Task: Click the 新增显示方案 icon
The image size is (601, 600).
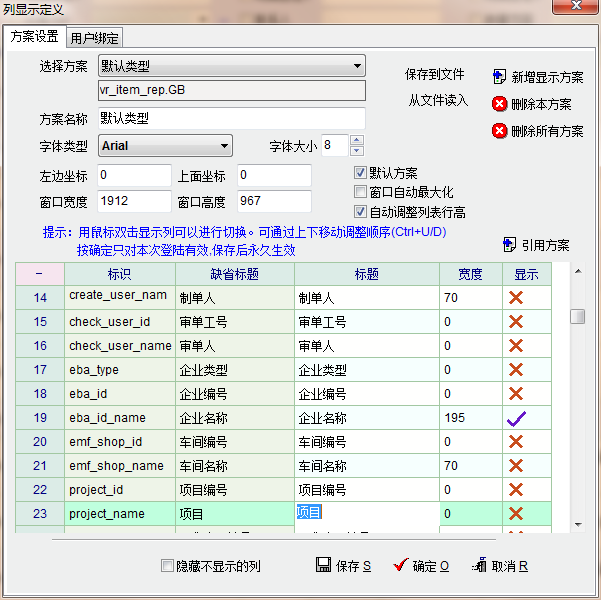Action: coord(500,77)
